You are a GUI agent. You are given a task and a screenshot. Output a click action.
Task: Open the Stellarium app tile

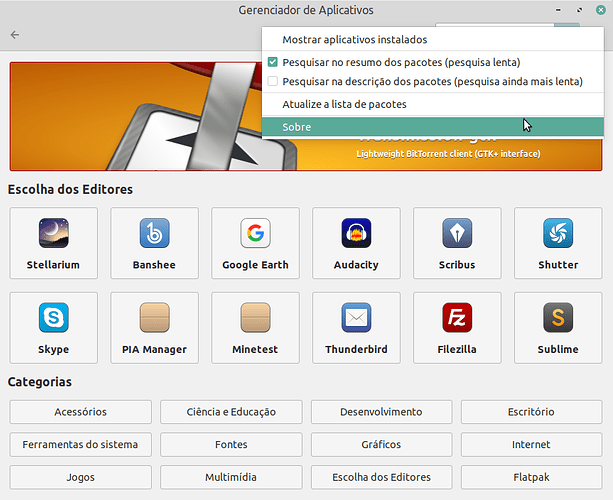click(x=54, y=243)
